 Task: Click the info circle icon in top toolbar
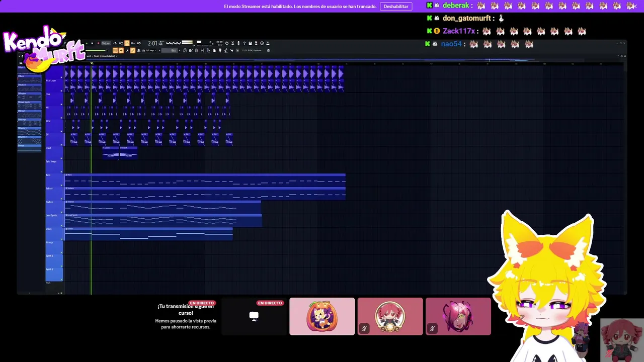[262, 43]
